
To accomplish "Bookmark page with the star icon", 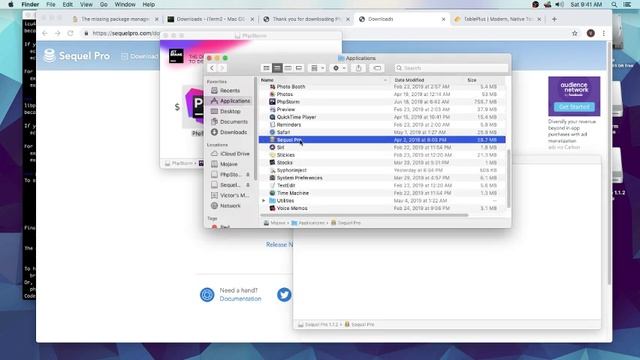I will (x=575, y=33).
